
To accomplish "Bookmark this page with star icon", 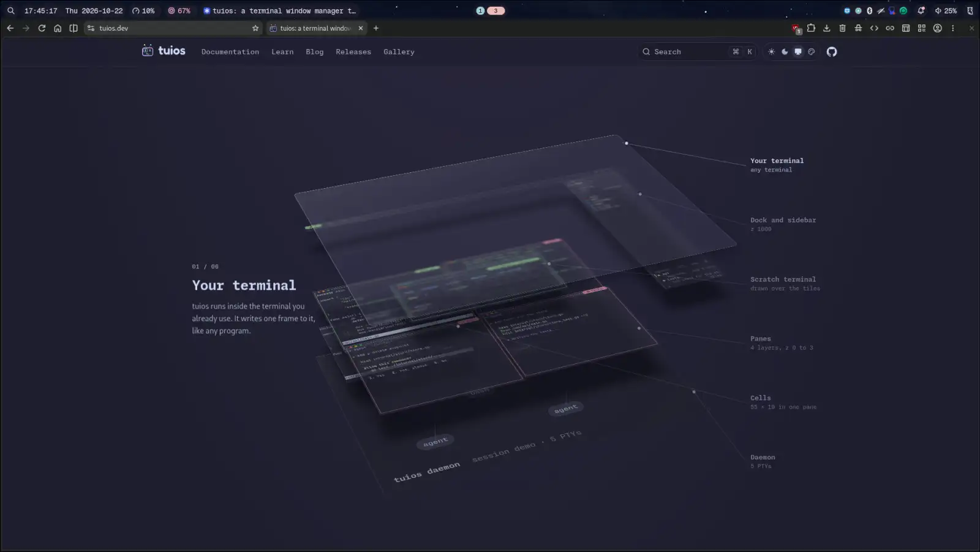I will click(x=255, y=28).
